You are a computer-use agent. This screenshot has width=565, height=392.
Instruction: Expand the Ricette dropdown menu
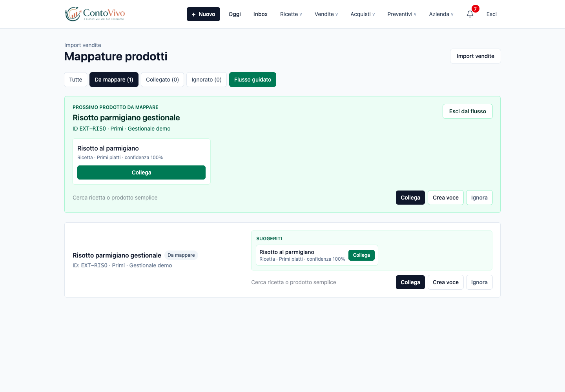click(x=291, y=14)
